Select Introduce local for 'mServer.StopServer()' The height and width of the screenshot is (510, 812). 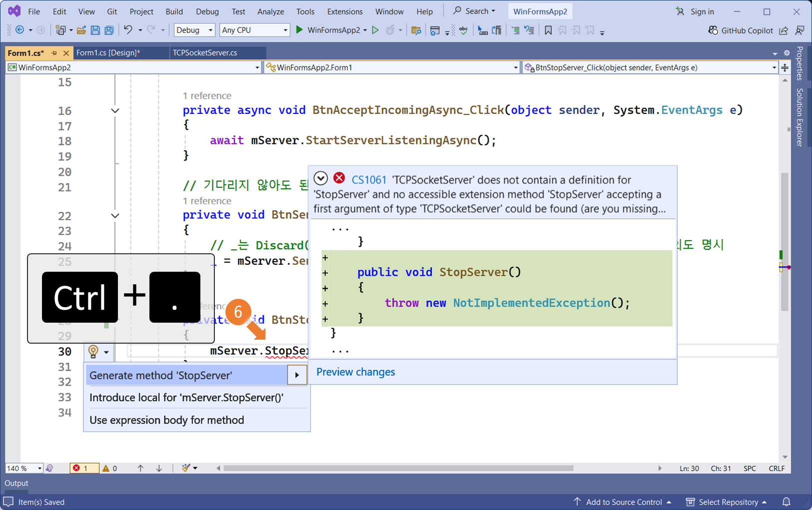[186, 398]
